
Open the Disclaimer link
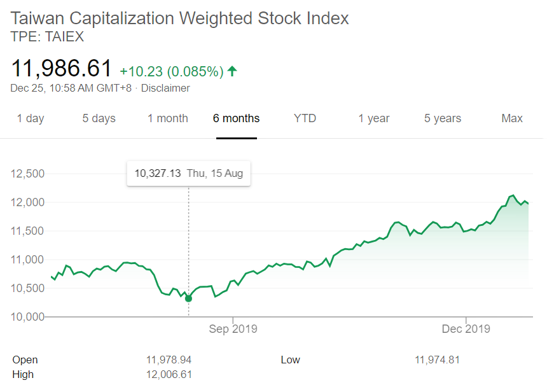pyautogui.click(x=165, y=88)
